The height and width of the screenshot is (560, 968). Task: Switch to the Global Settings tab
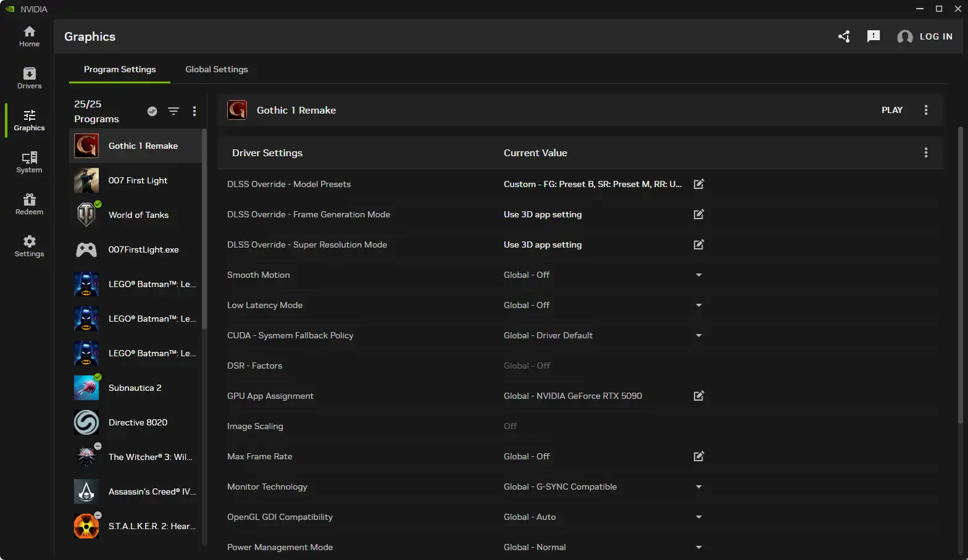217,69
